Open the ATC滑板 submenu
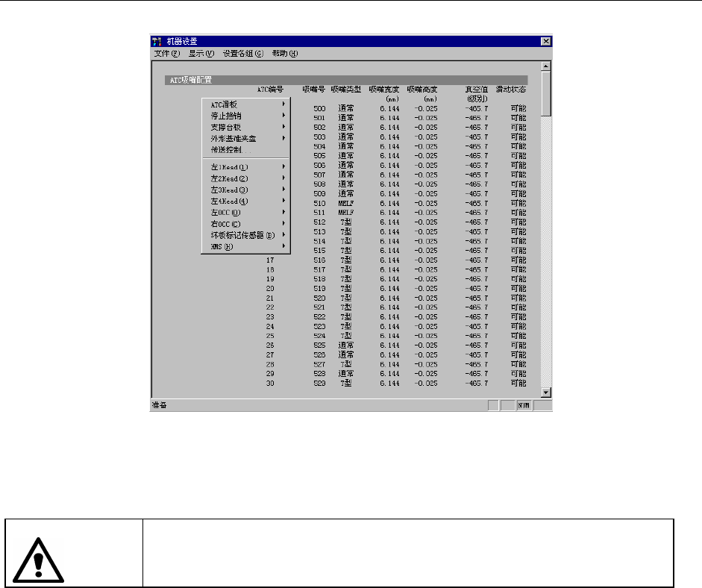 point(245,104)
